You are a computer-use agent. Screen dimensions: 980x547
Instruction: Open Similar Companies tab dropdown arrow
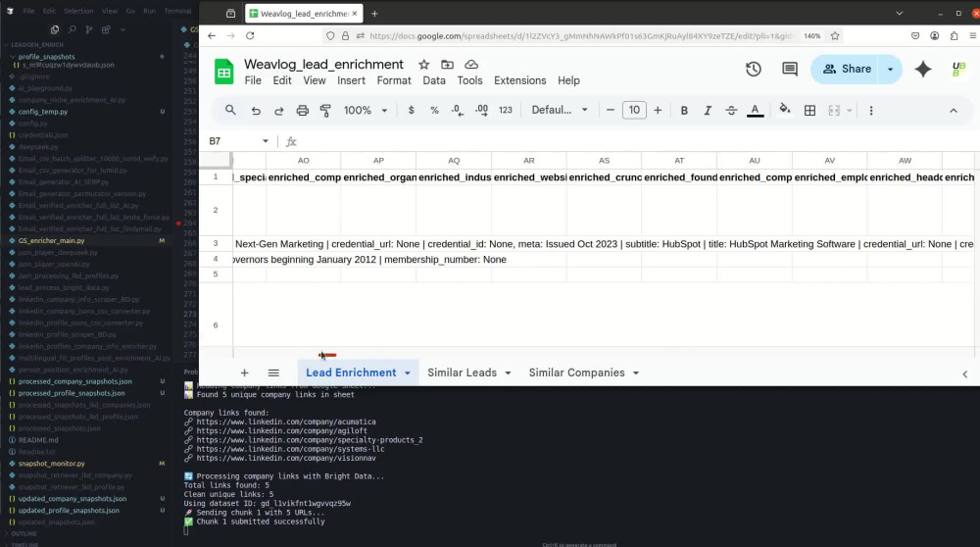coord(636,373)
